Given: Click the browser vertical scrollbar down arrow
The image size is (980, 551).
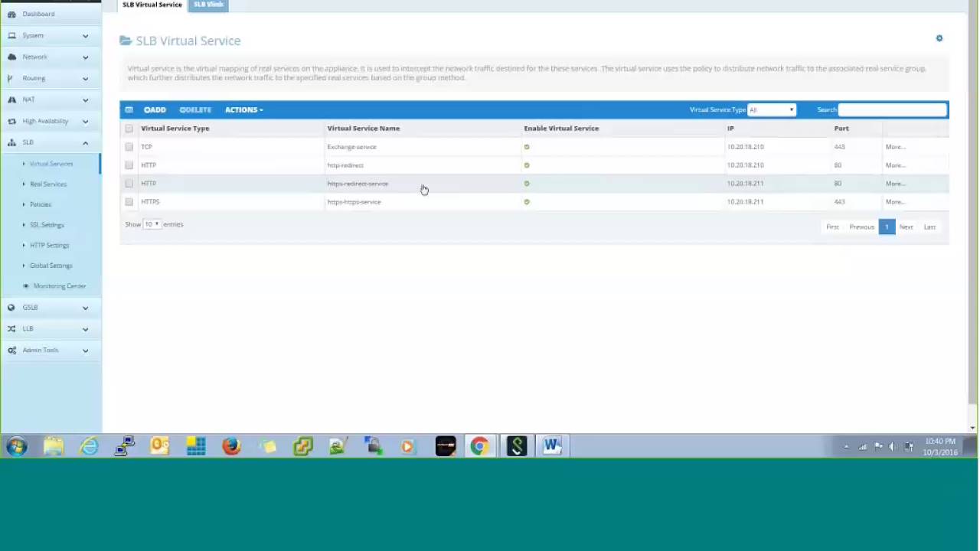Looking at the screenshot, I should [x=973, y=428].
